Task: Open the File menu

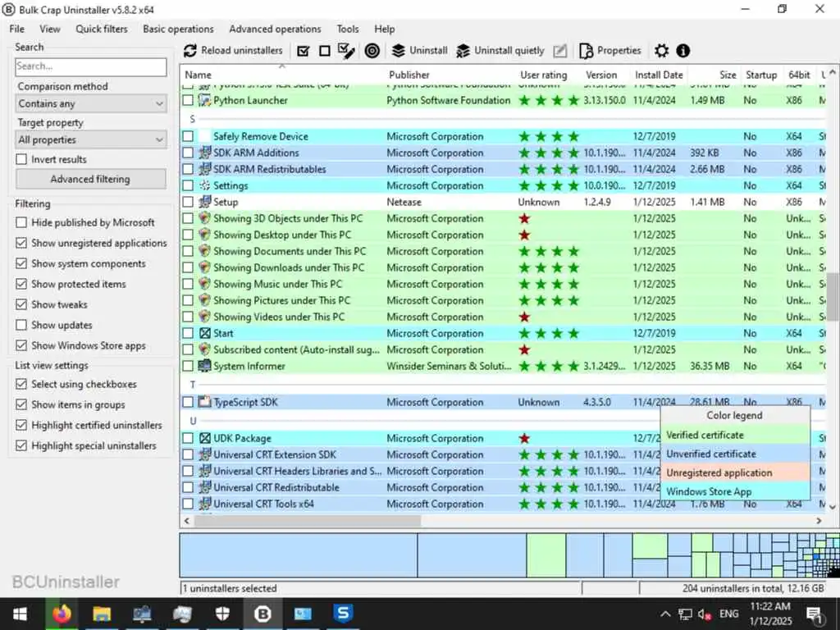Action: pos(16,29)
